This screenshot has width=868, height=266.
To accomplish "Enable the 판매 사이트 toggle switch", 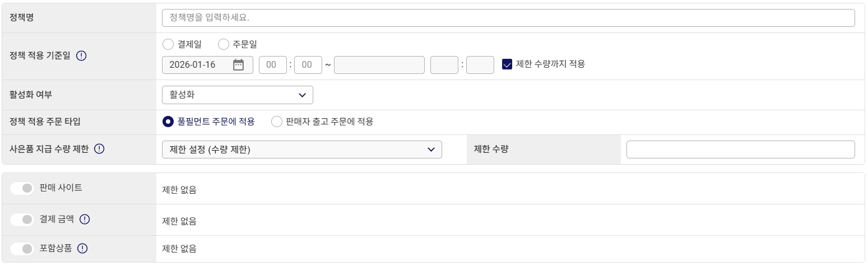I will coord(22,189).
